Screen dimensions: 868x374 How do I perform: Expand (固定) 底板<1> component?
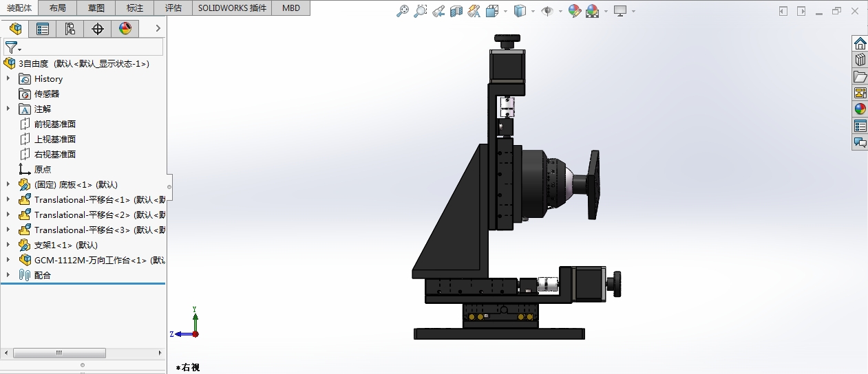point(8,184)
